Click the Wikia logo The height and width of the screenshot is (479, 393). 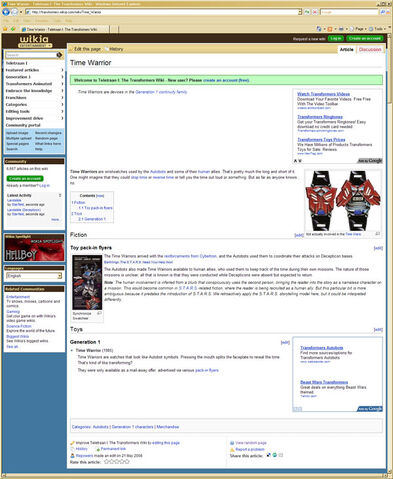point(34,41)
